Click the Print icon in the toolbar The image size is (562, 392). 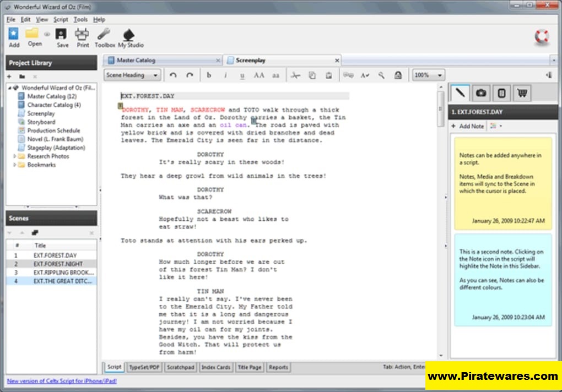pos(83,37)
